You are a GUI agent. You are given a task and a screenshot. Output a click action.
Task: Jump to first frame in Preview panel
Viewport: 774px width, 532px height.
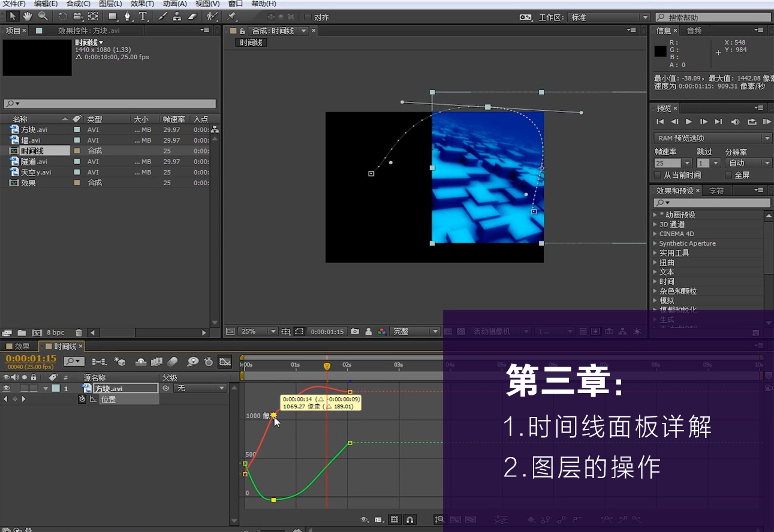660,122
